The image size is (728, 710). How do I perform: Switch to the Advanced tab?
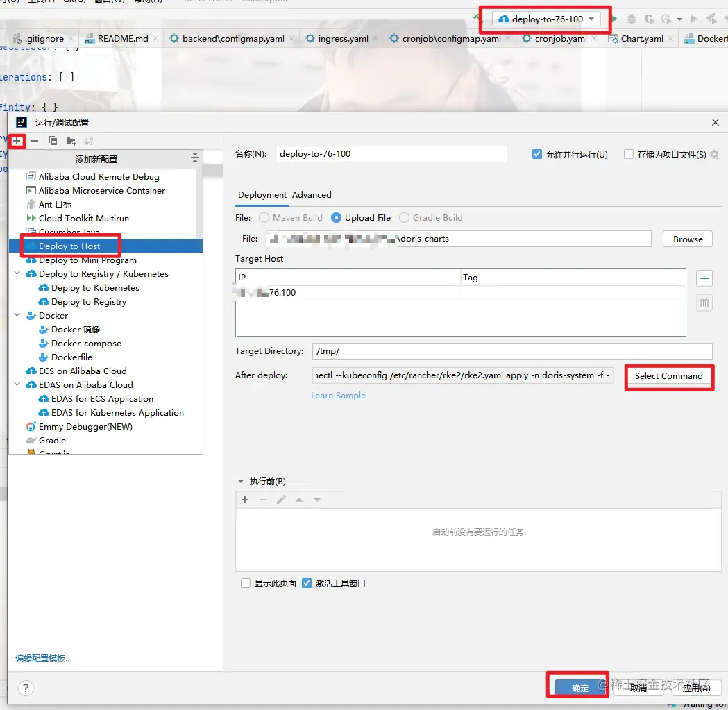[312, 194]
